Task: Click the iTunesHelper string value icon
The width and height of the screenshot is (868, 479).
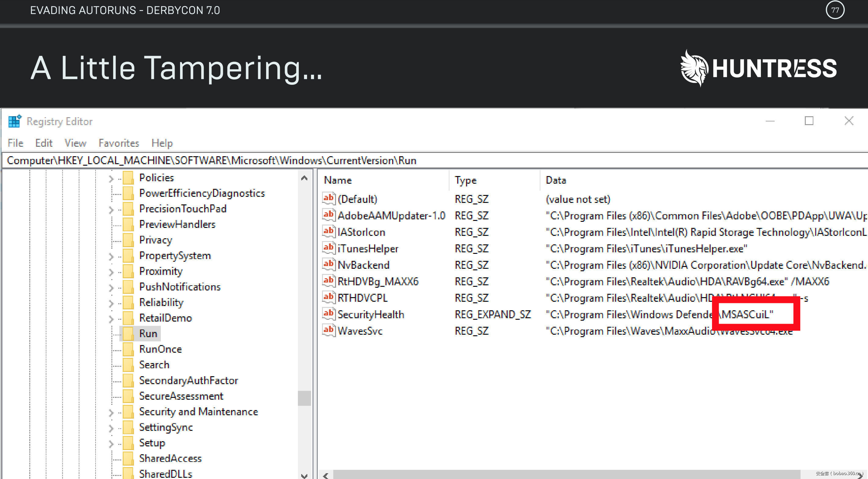Action: pyautogui.click(x=328, y=248)
